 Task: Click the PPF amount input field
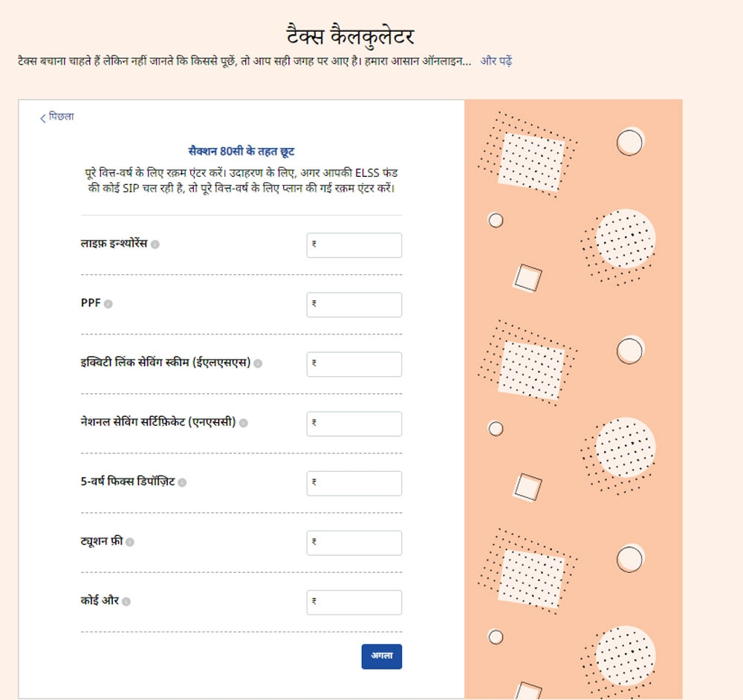click(x=354, y=305)
